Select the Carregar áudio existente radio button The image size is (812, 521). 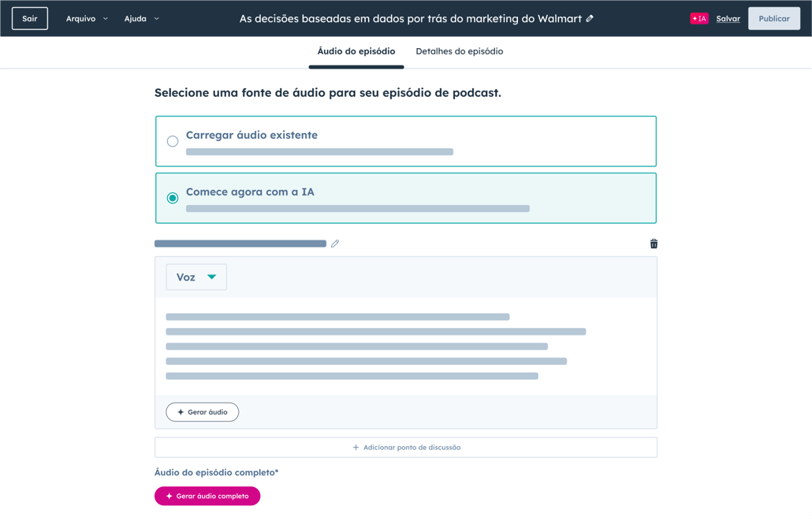(x=173, y=142)
